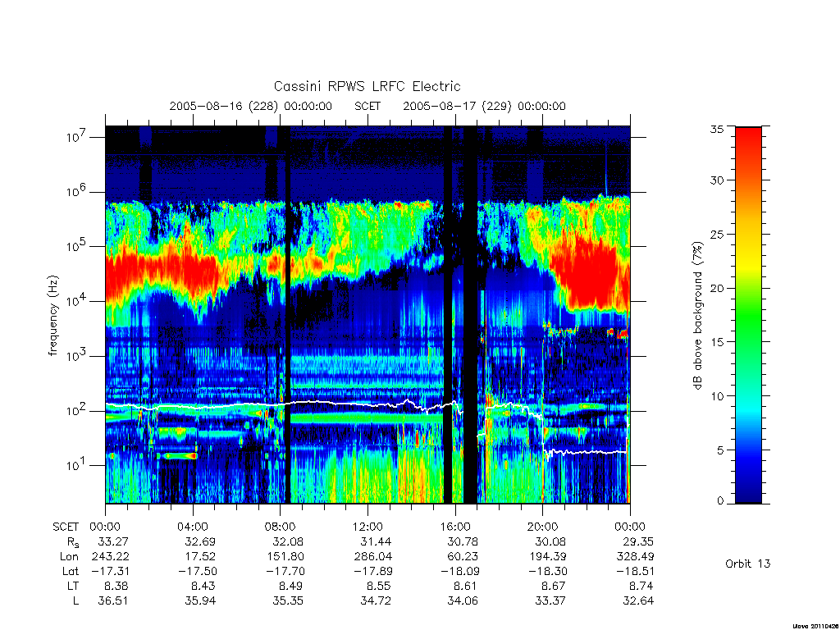
Task: Click the color bar legend
Action: 748,315
